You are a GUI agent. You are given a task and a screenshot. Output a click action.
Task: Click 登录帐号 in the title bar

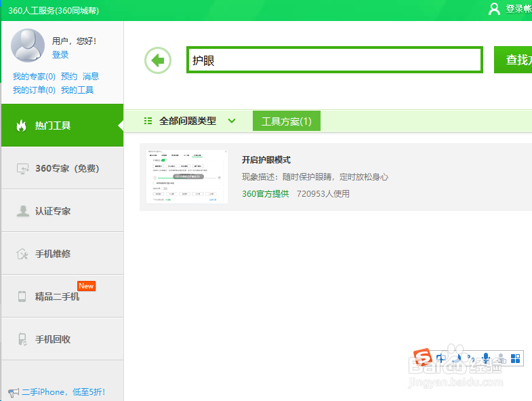(x=518, y=9)
